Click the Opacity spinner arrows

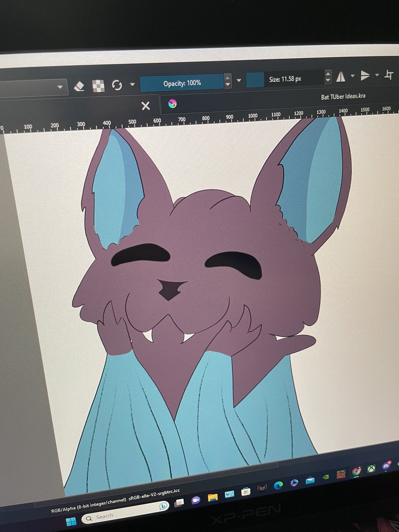[228, 81]
